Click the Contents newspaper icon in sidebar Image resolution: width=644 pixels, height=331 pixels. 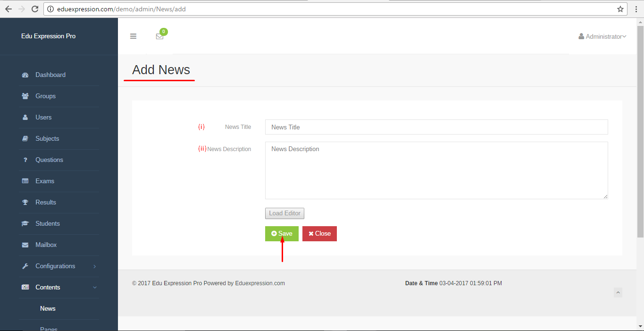(x=25, y=288)
